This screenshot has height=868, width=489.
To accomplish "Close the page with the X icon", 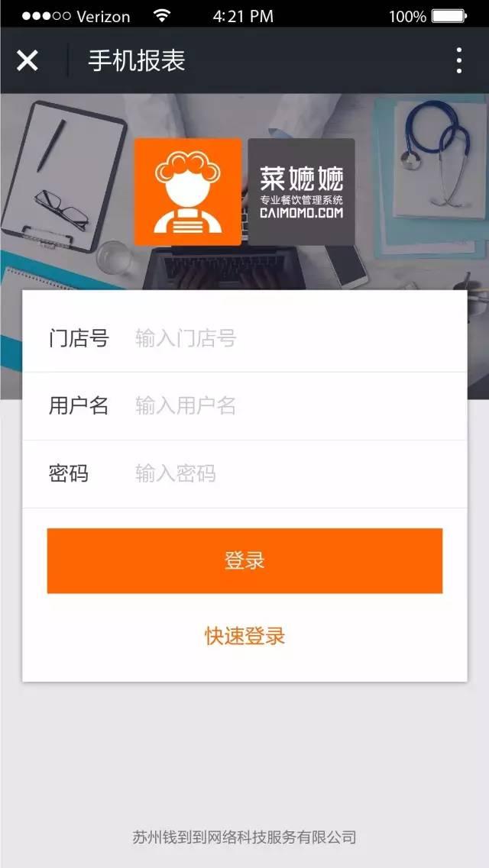I will coord(28,60).
